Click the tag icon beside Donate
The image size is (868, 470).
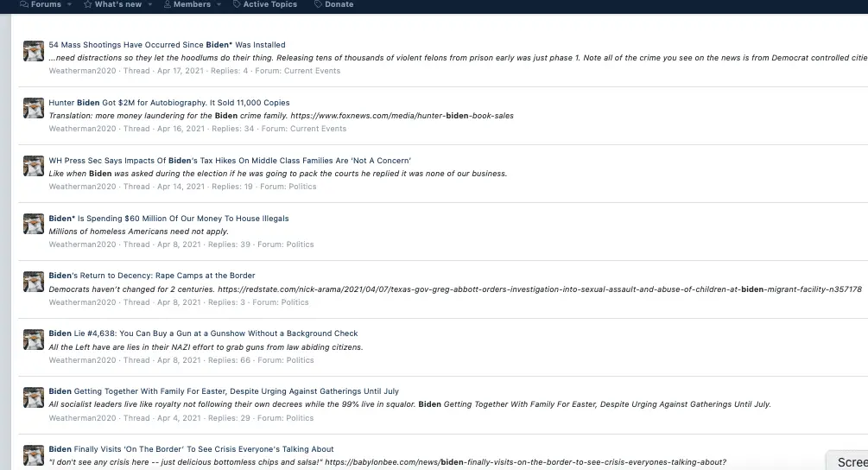point(319,3)
